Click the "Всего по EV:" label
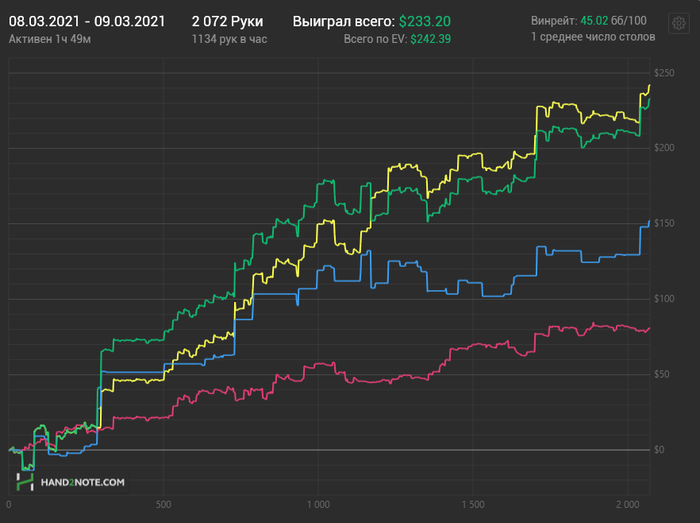 (375, 39)
